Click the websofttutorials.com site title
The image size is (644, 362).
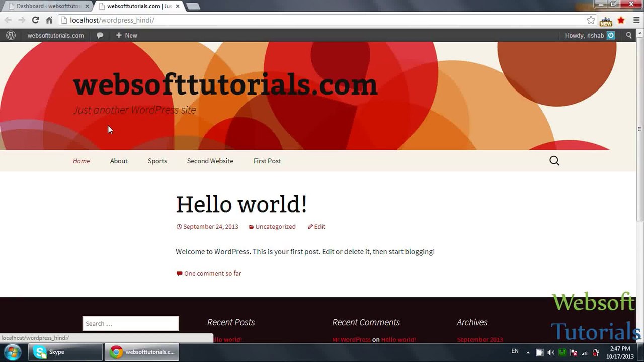[225, 84]
